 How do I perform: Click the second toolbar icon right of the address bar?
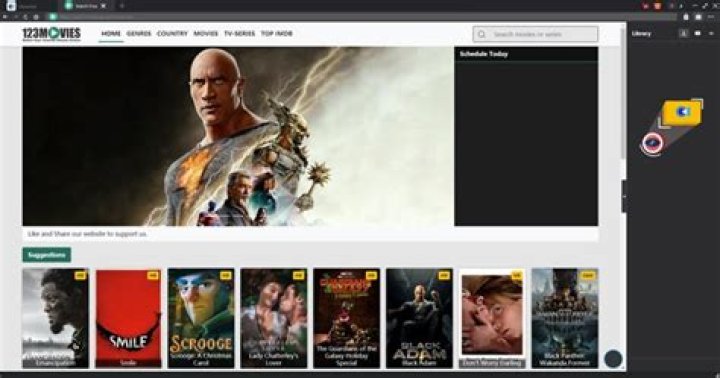click(698, 17)
